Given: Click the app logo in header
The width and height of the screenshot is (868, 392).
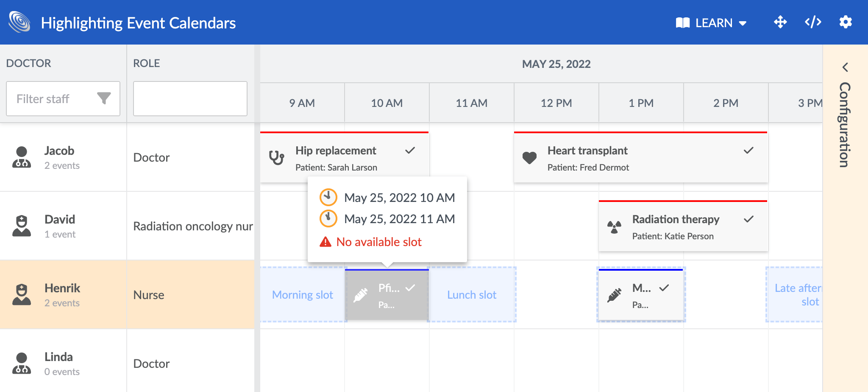Looking at the screenshot, I should 19,22.
